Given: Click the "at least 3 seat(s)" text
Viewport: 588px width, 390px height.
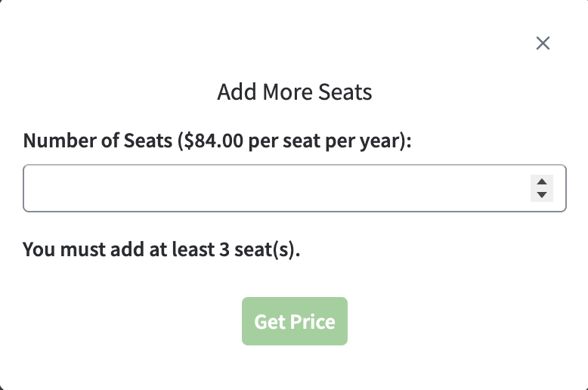Looking at the screenshot, I should (219, 249).
